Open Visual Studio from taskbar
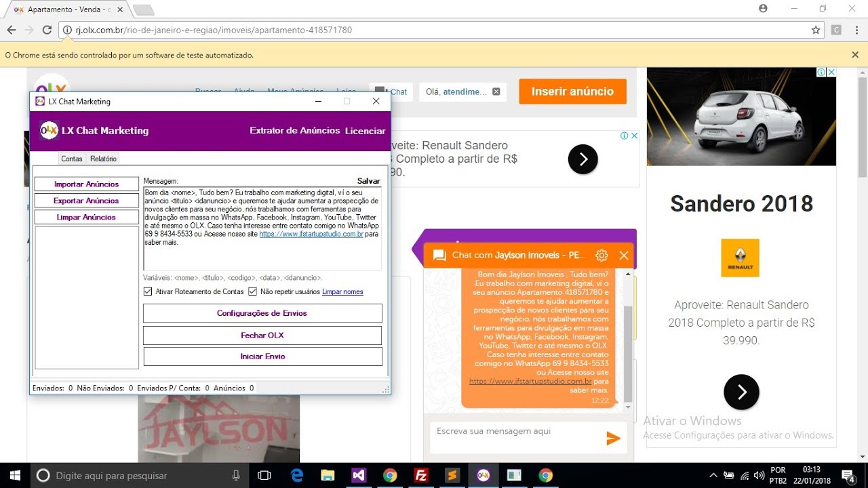The image size is (868, 488). point(359,476)
